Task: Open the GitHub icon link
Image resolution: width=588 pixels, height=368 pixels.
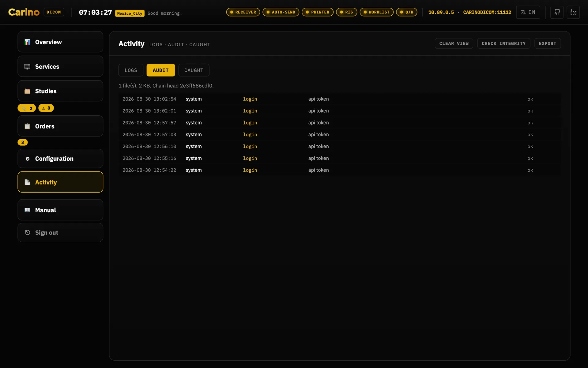Action: click(x=557, y=12)
